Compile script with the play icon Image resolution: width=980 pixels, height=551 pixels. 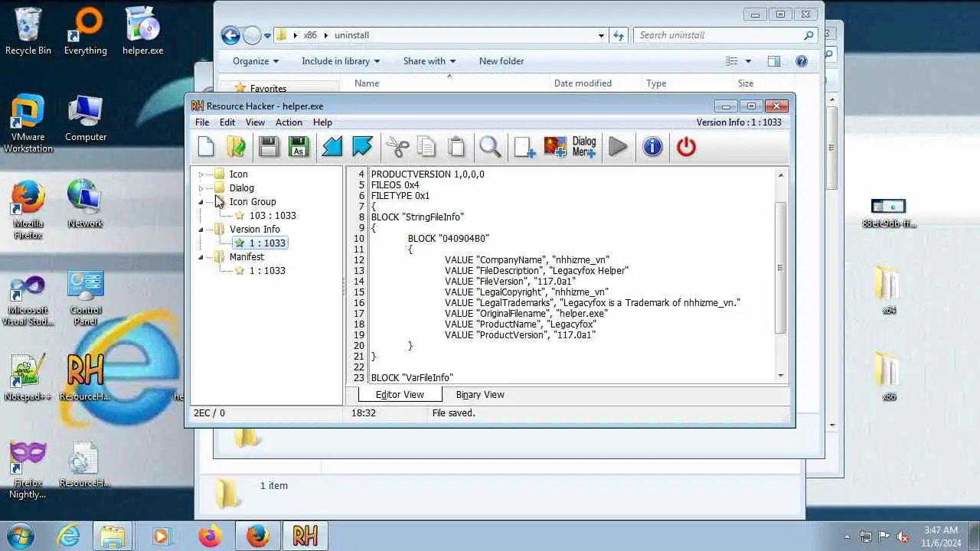pos(618,146)
